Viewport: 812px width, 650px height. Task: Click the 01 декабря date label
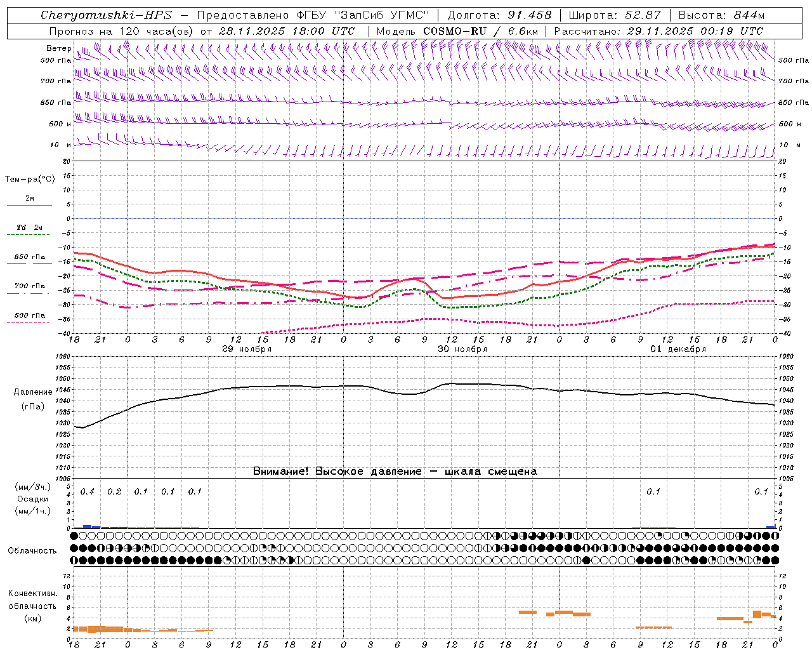(678, 349)
